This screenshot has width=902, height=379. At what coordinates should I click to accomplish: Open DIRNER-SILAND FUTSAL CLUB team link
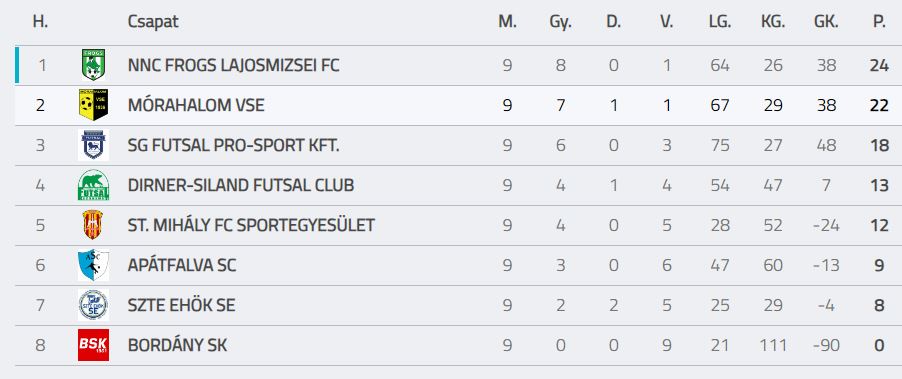tap(241, 185)
